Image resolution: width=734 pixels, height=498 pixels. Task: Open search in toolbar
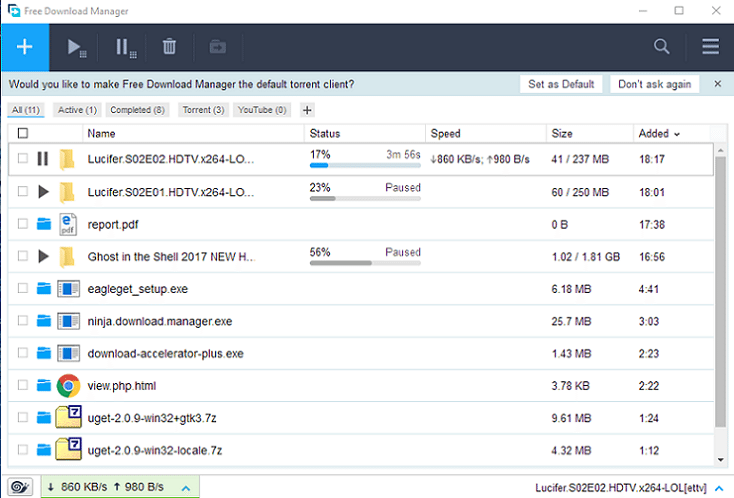(661, 46)
